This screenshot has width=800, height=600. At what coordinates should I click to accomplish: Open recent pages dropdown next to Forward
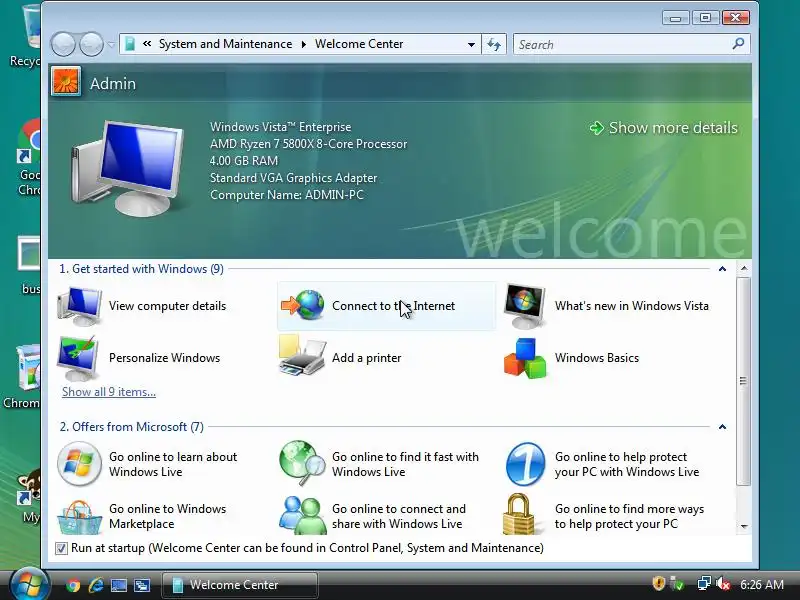point(111,45)
